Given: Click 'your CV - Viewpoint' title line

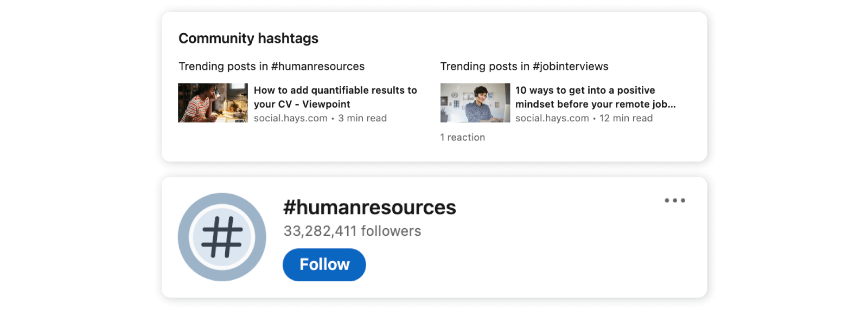Looking at the screenshot, I should 302,104.
